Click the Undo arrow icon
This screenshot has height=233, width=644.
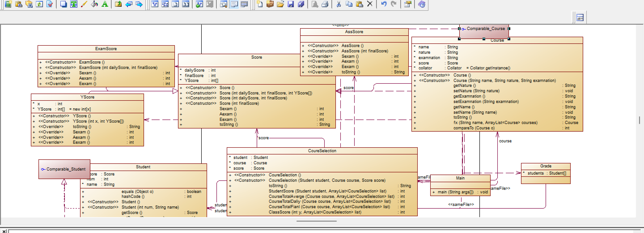[x=384, y=4]
